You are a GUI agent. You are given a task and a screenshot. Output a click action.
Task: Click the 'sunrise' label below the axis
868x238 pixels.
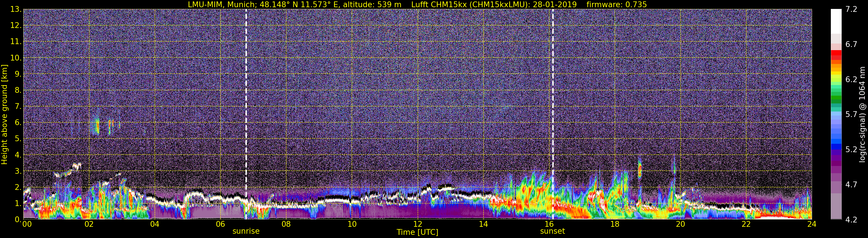(246, 231)
